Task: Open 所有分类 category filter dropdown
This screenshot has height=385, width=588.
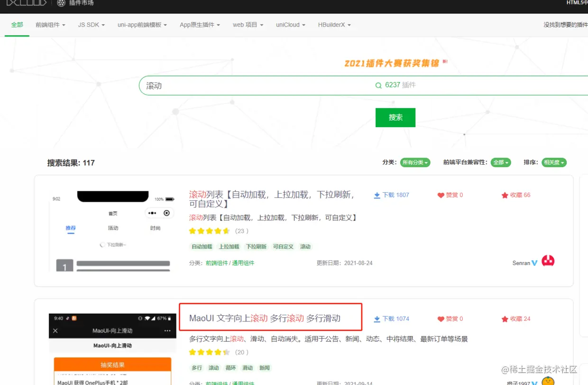Action: coord(415,162)
